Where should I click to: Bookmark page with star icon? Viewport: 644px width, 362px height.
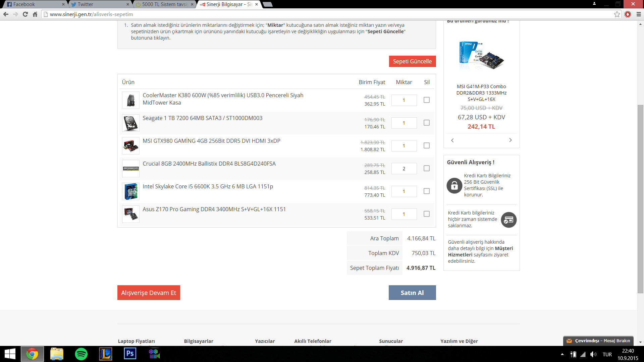(x=617, y=14)
